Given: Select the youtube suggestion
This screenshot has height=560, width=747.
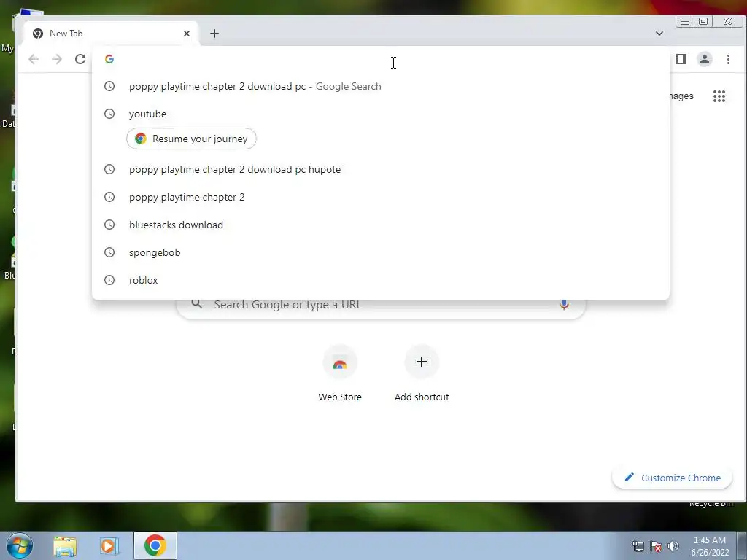Looking at the screenshot, I should click(x=381, y=114).
